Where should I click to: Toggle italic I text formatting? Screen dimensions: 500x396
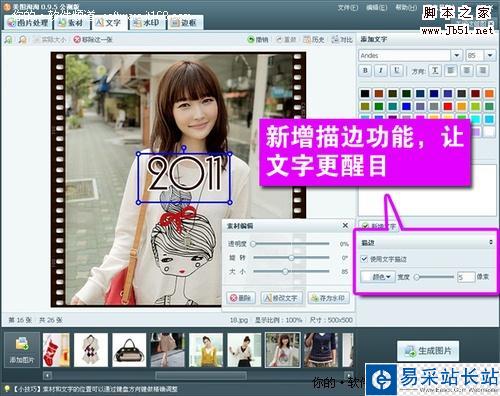[381, 71]
